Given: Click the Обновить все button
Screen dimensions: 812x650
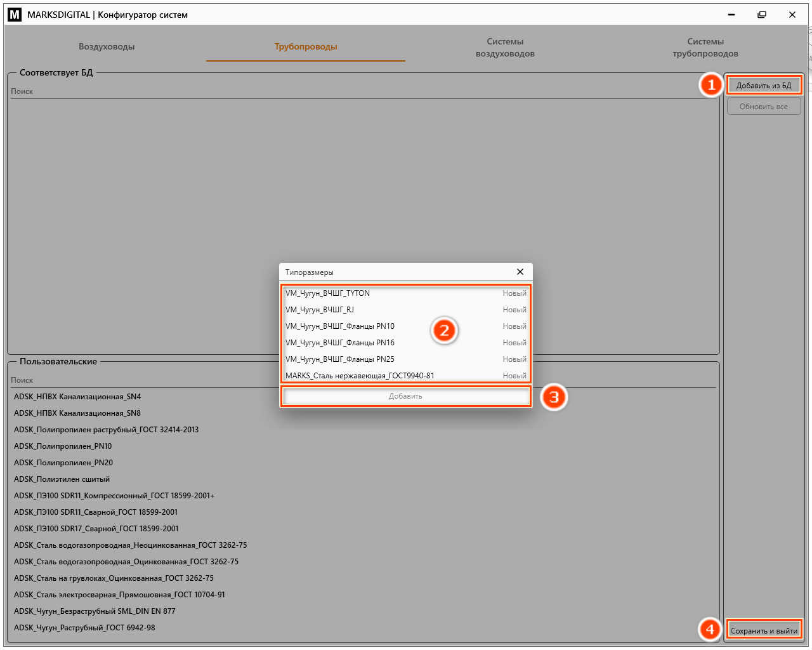Looking at the screenshot, I should click(x=764, y=107).
